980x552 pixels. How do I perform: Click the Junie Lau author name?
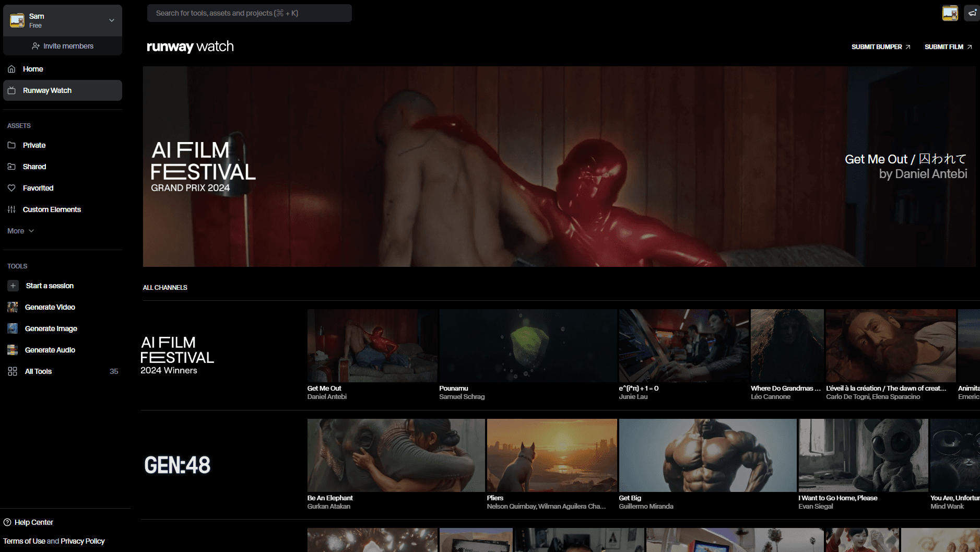[633, 397]
